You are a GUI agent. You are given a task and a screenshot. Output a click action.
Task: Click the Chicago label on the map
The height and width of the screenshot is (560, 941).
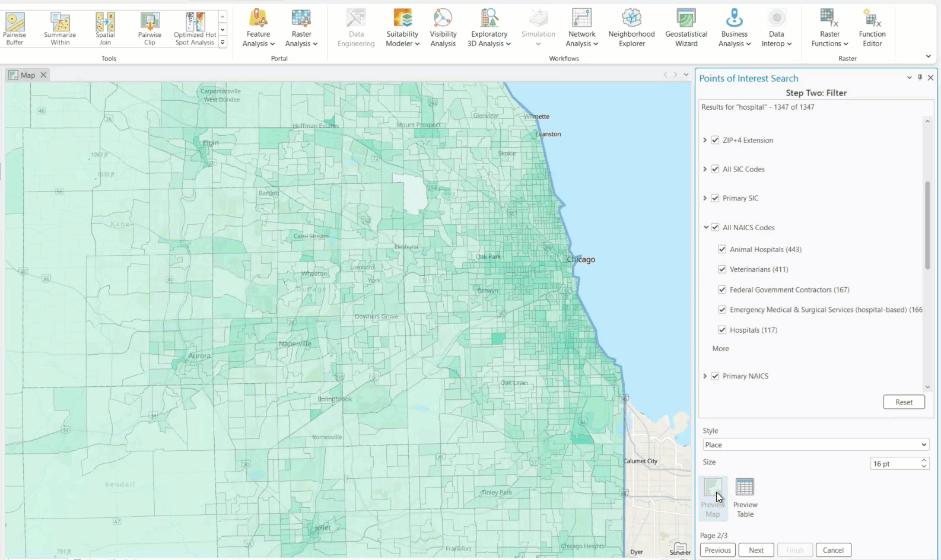coord(581,260)
